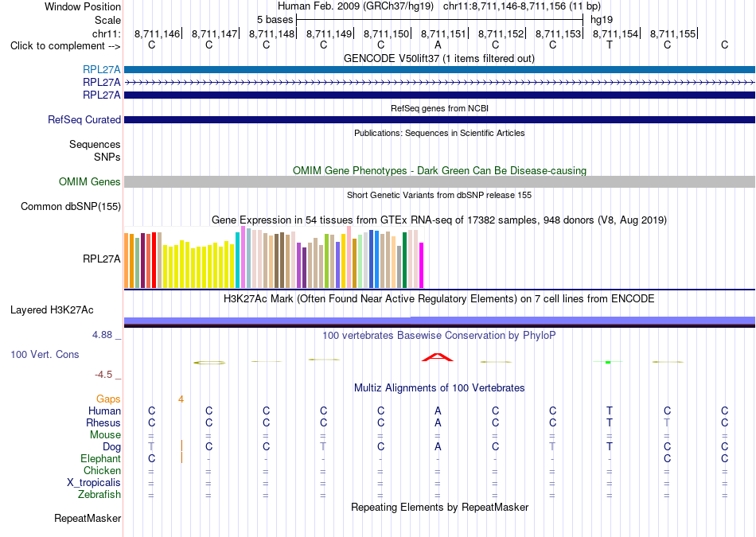Click the dark green bar in GTEx chart

pos(404,260)
